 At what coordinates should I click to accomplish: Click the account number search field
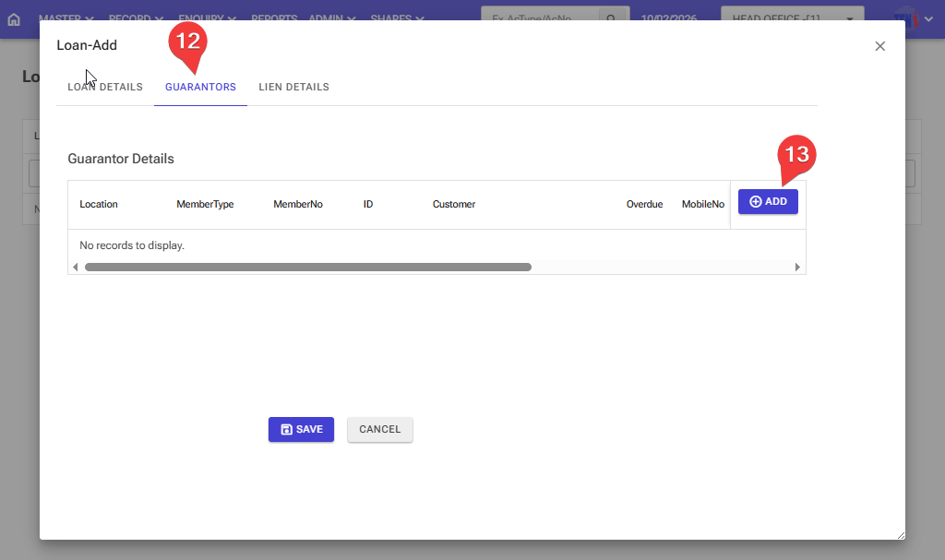pos(541,18)
